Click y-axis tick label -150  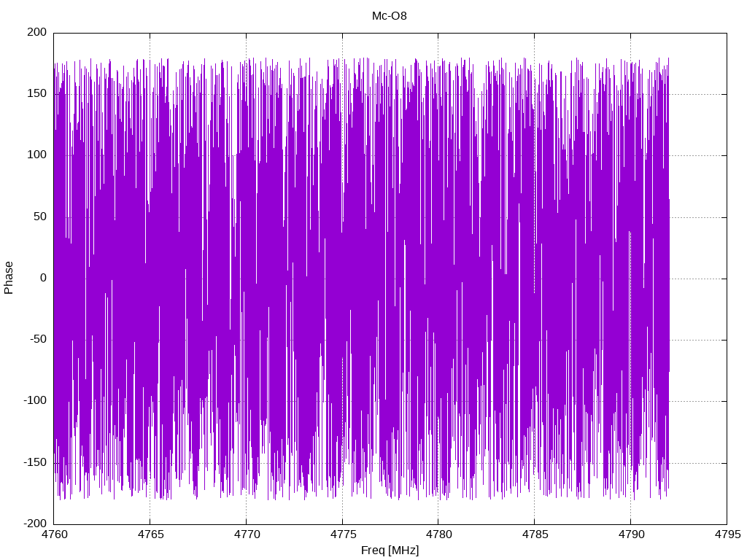pos(35,462)
